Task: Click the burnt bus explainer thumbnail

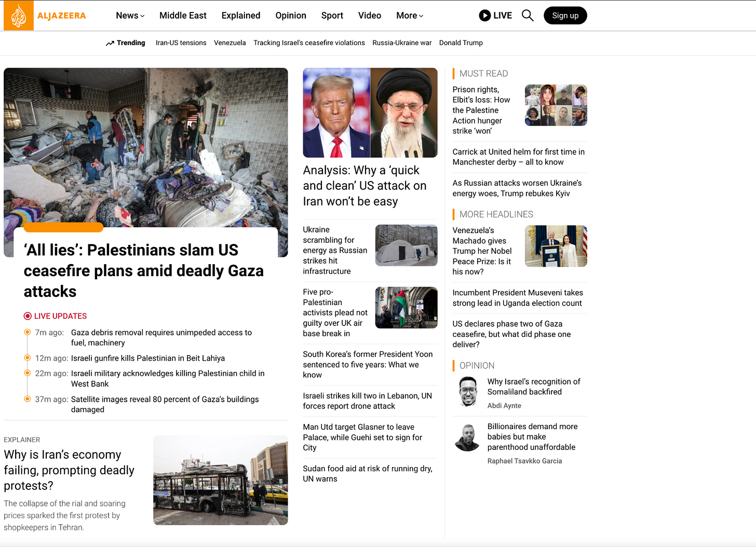Action: (x=221, y=480)
